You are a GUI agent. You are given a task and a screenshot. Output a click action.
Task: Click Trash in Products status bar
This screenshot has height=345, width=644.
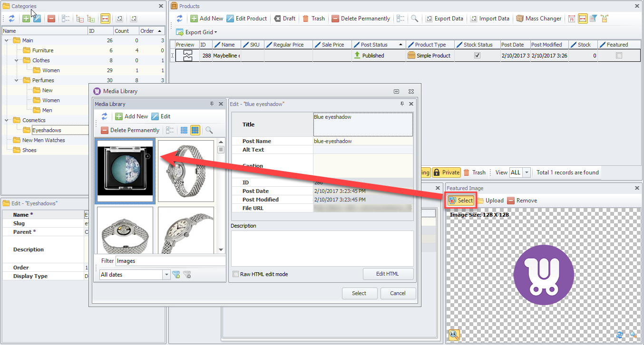475,172
